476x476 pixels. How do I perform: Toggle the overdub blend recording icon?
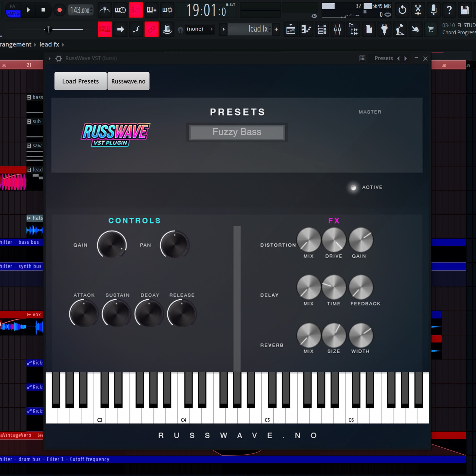coord(151,10)
